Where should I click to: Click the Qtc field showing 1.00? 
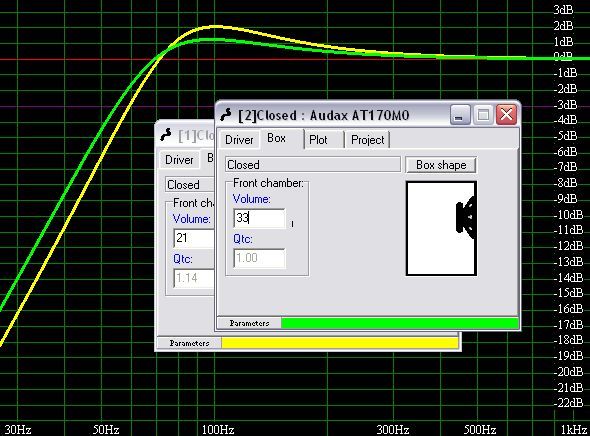tap(259, 258)
